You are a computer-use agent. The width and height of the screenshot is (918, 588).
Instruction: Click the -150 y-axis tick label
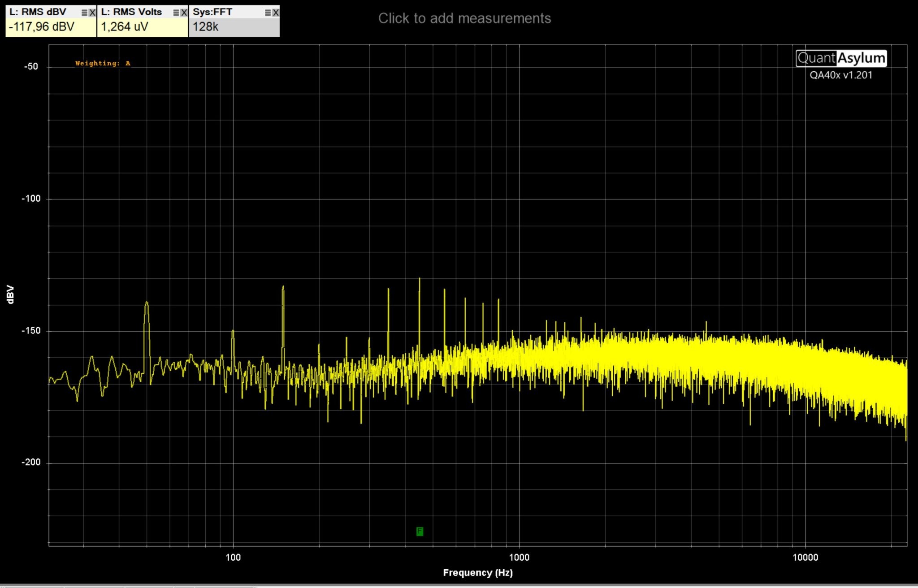point(30,331)
